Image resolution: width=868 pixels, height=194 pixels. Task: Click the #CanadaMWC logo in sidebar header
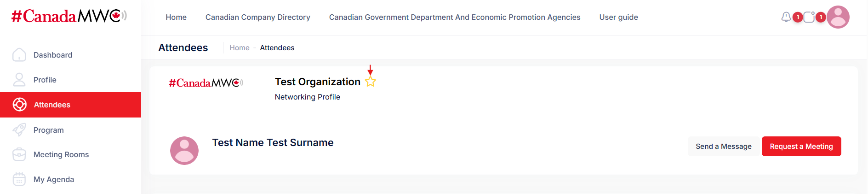coord(69,16)
